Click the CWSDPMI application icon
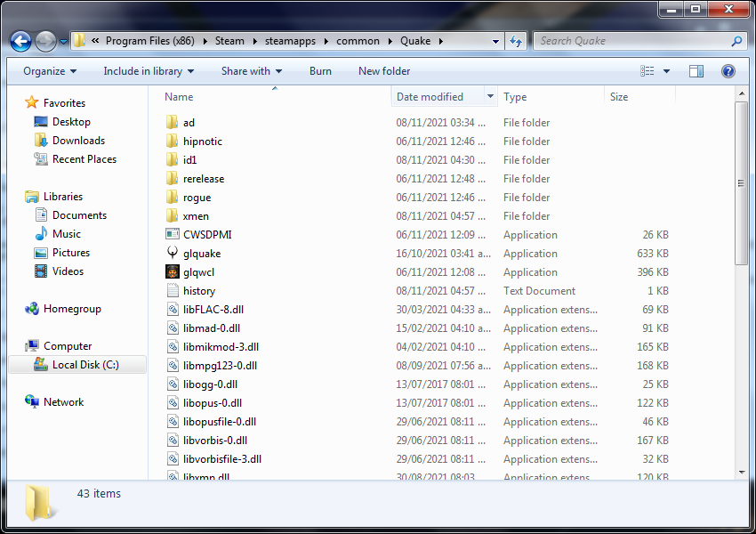This screenshot has width=756, height=534. click(173, 235)
